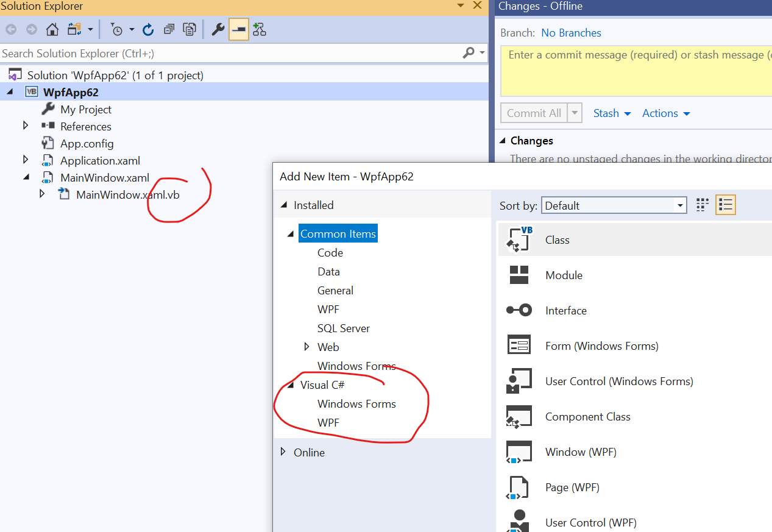Select WPF under Visual C#
This screenshot has width=772, height=532.
328,423
